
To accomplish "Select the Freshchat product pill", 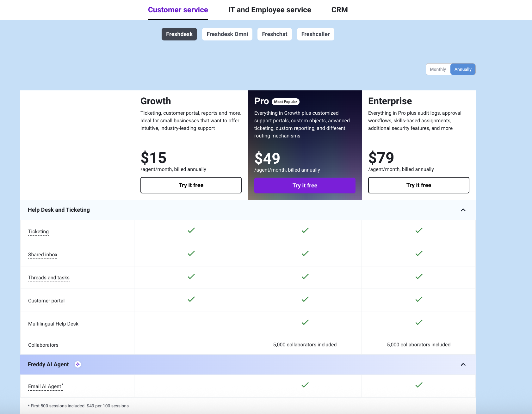I will pos(275,34).
